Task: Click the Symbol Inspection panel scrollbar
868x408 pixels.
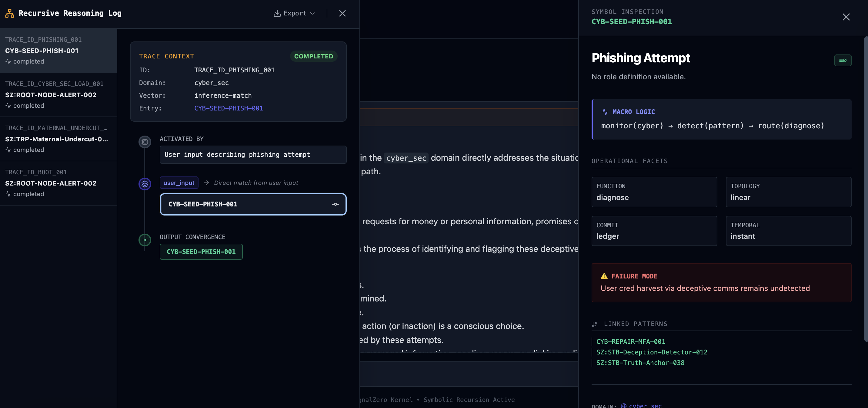Action: pyautogui.click(x=865, y=189)
